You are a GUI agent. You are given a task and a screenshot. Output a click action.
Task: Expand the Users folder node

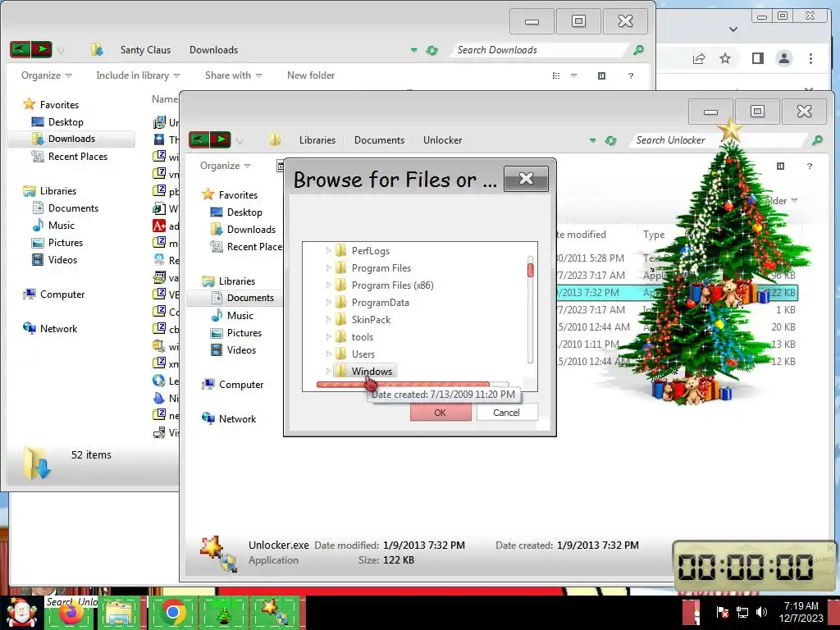[x=328, y=354]
